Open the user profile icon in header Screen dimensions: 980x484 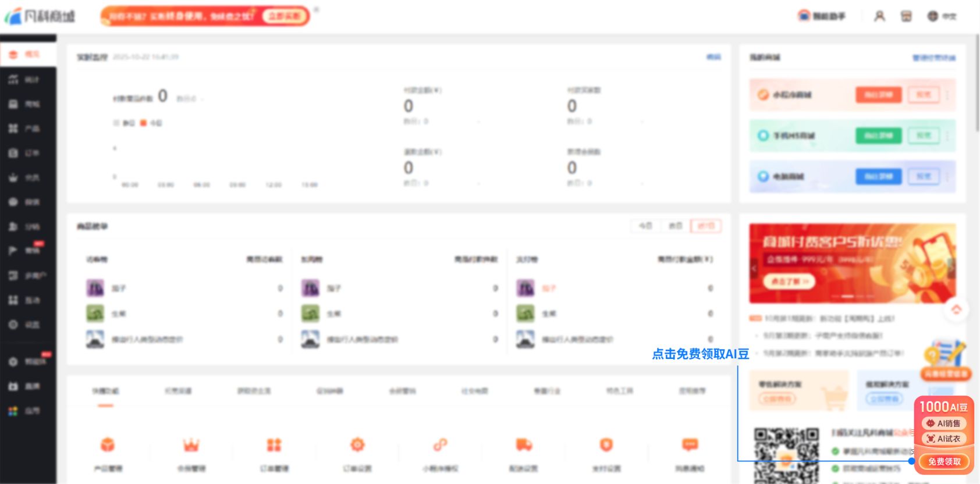tap(879, 16)
